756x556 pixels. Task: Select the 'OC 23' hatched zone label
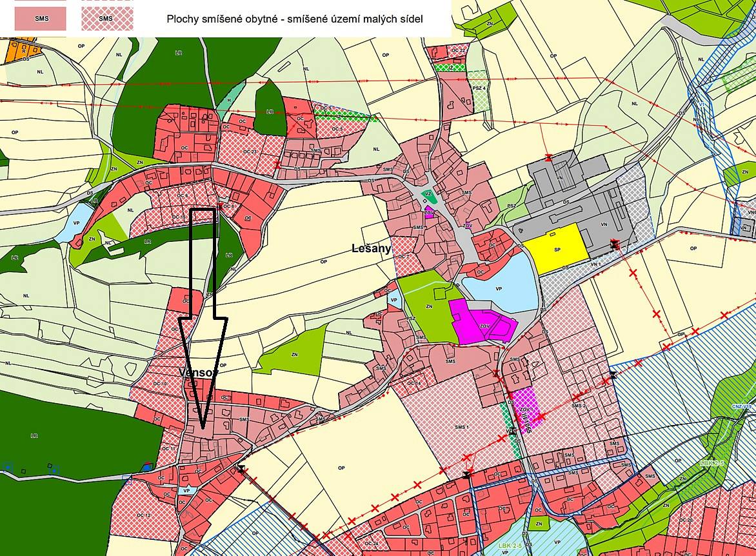250,152
